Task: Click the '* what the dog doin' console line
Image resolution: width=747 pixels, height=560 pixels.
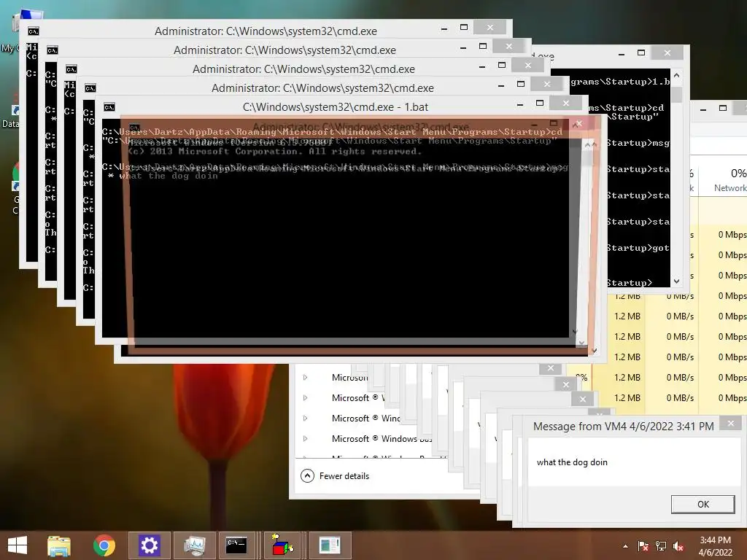Action: click(x=163, y=176)
